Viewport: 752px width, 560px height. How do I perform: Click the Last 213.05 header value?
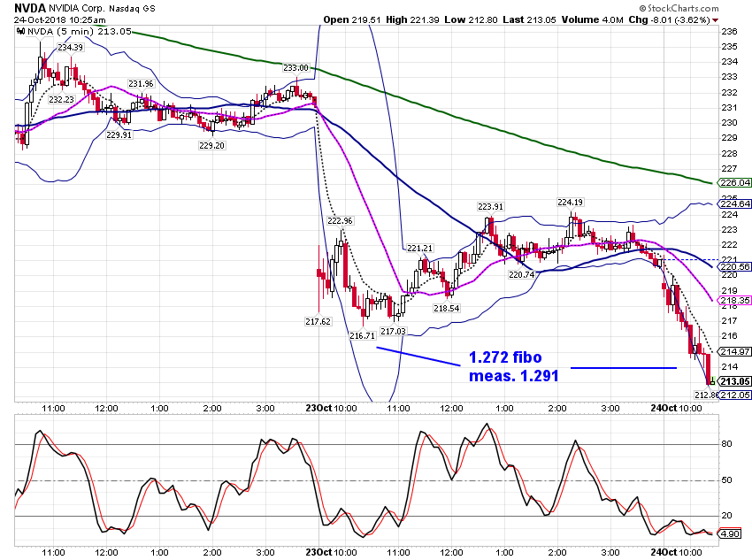[529, 19]
